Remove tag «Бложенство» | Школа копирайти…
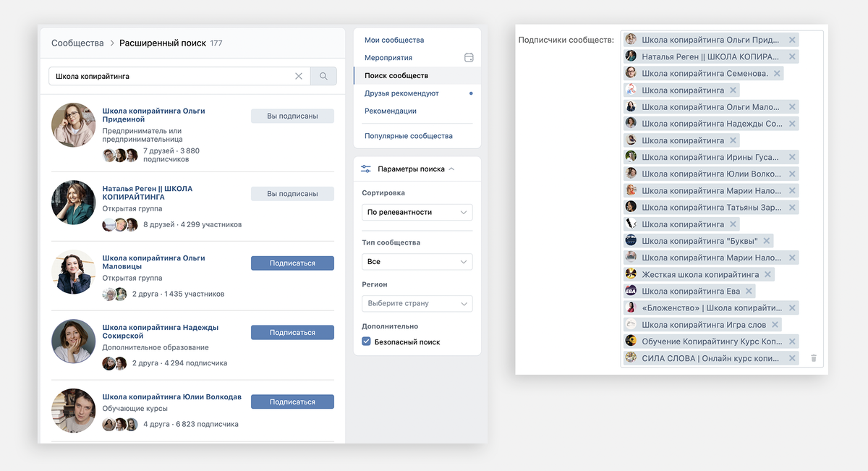The height and width of the screenshot is (471, 868). [x=792, y=308]
